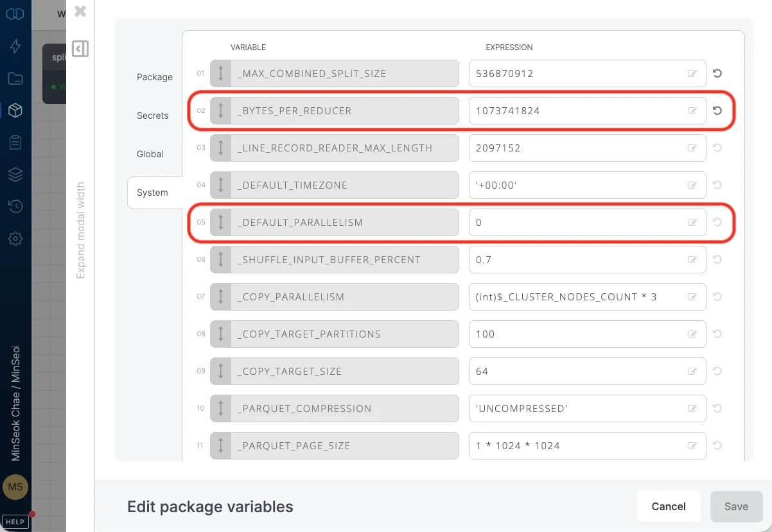Click the Expand modal width label
This screenshot has height=532, width=772.
point(80,230)
